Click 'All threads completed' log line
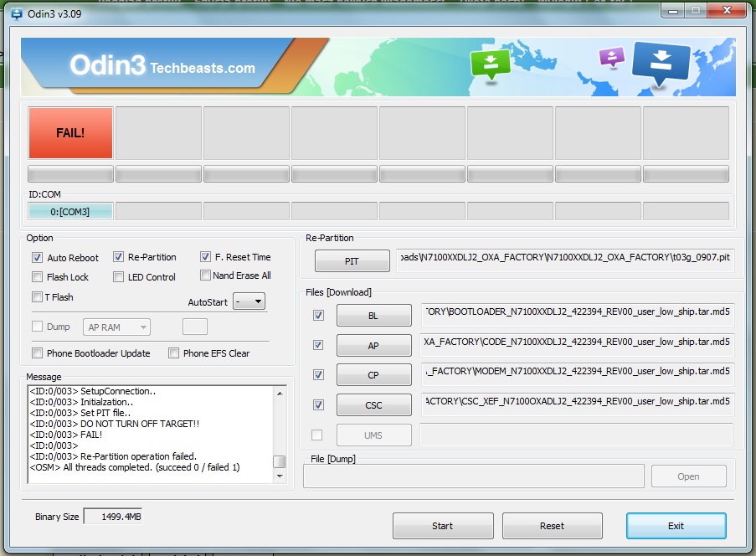This screenshot has width=756, height=556. pyautogui.click(x=135, y=466)
